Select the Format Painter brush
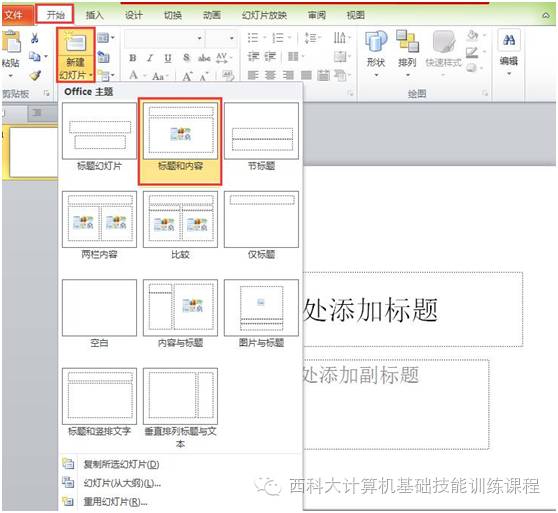558x513 pixels. click(x=35, y=75)
